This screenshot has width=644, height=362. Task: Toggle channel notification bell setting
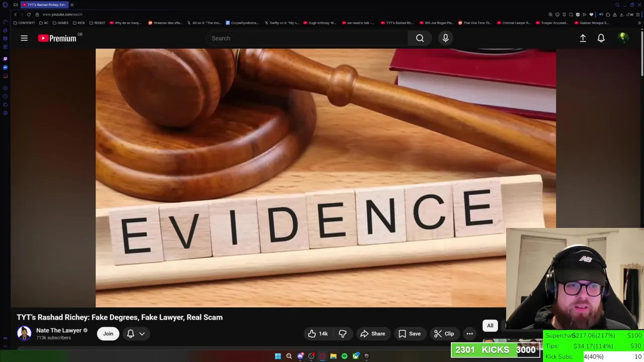click(x=130, y=334)
